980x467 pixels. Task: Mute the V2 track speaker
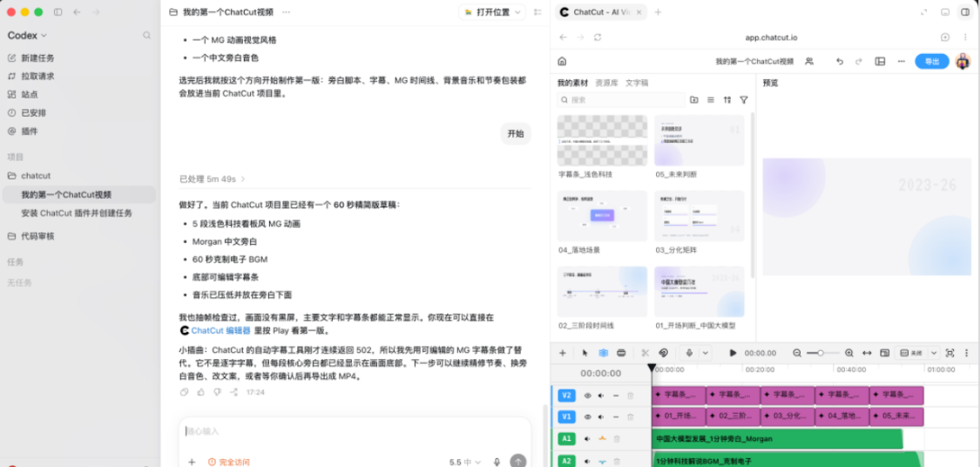[x=601, y=396]
